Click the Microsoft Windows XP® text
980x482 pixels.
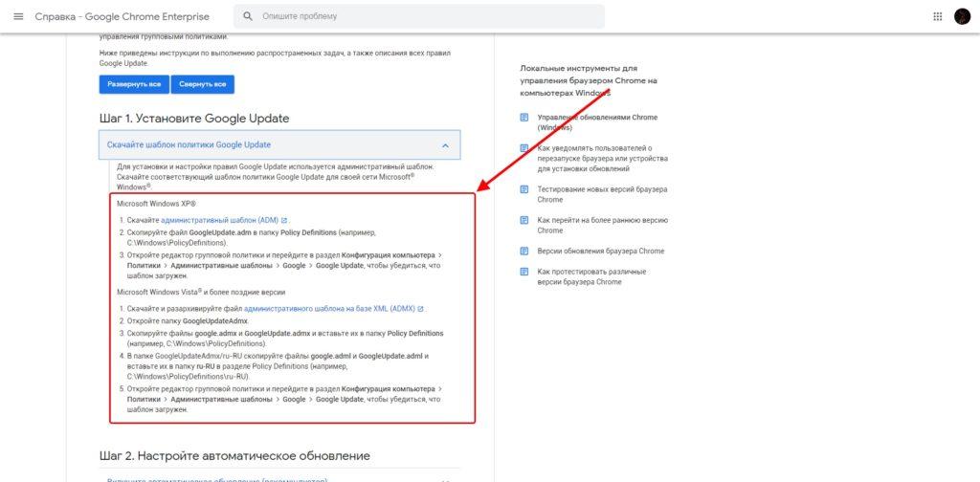click(x=156, y=204)
